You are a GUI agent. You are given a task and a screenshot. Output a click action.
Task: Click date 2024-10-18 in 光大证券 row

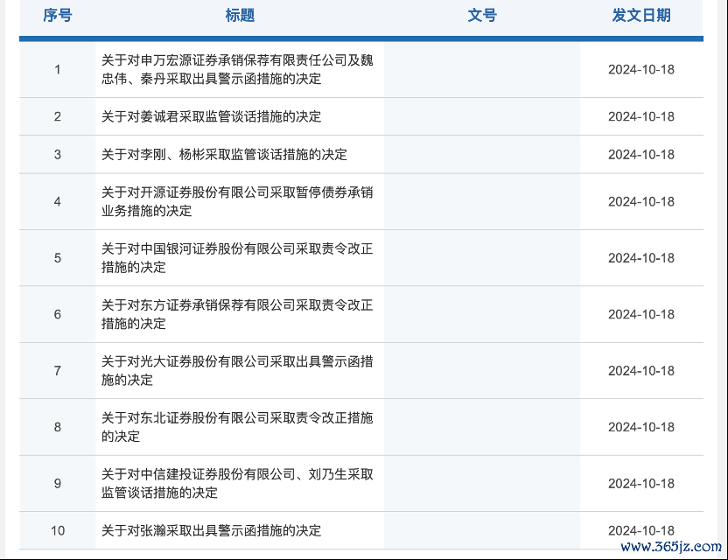point(641,370)
